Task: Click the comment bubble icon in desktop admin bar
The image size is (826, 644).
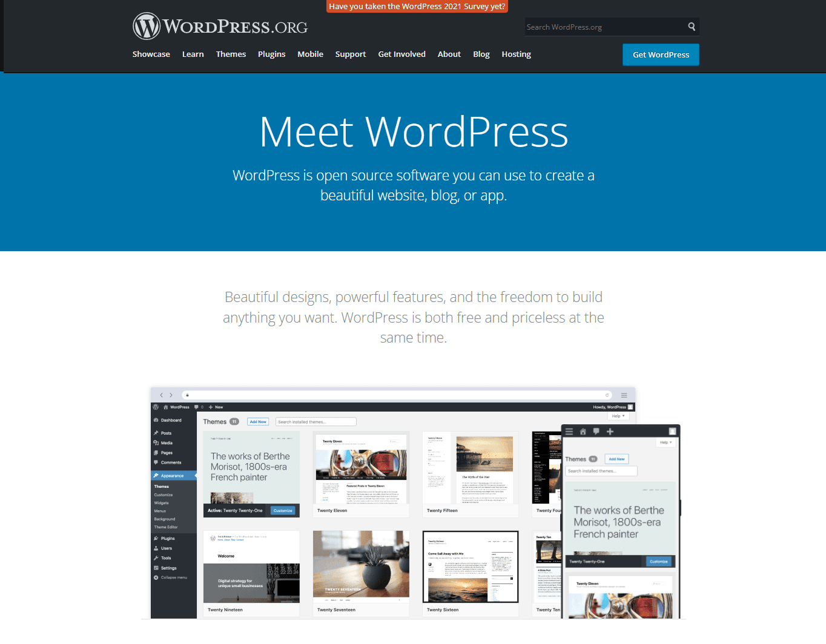Action: 197,407
